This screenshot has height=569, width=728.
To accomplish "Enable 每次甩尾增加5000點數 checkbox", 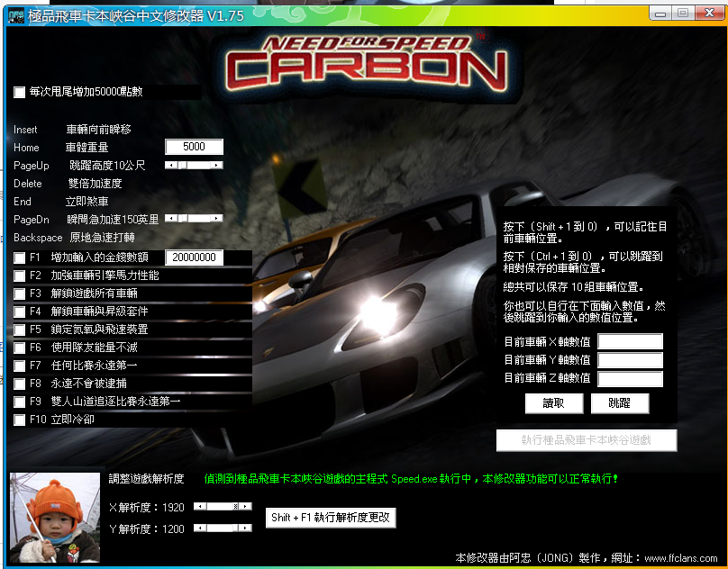I will pyautogui.click(x=20, y=92).
